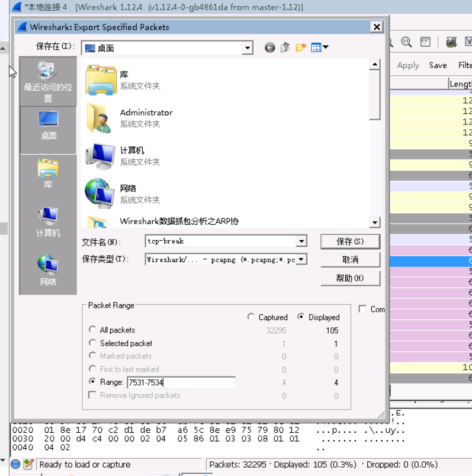This screenshot has width=472, height=476.
Task: Click the blue highlighted packet row
Action: 431,261
